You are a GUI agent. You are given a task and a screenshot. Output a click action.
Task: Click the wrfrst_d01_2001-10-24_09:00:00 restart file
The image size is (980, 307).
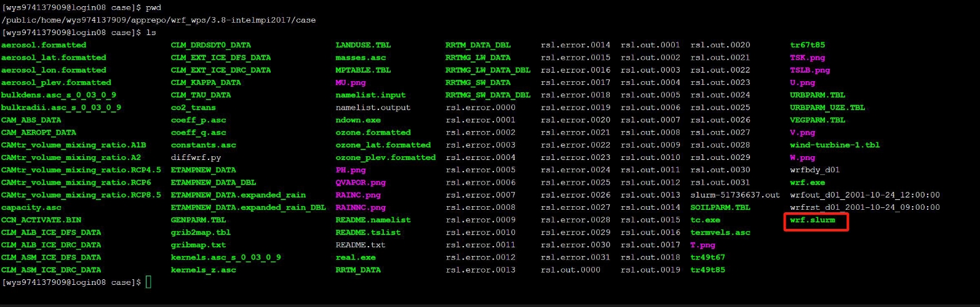click(864, 207)
